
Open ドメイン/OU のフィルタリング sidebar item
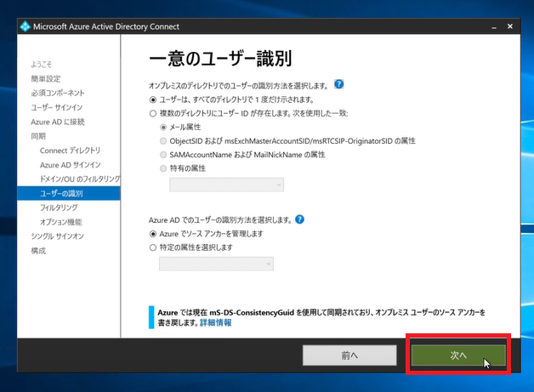click(x=80, y=179)
